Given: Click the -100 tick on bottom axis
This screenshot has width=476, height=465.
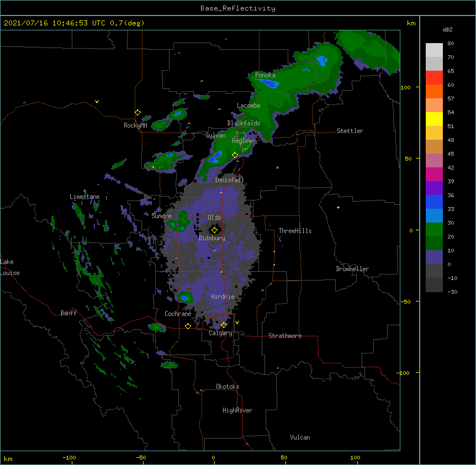Looking at the screenshot, I should (69, 457).
